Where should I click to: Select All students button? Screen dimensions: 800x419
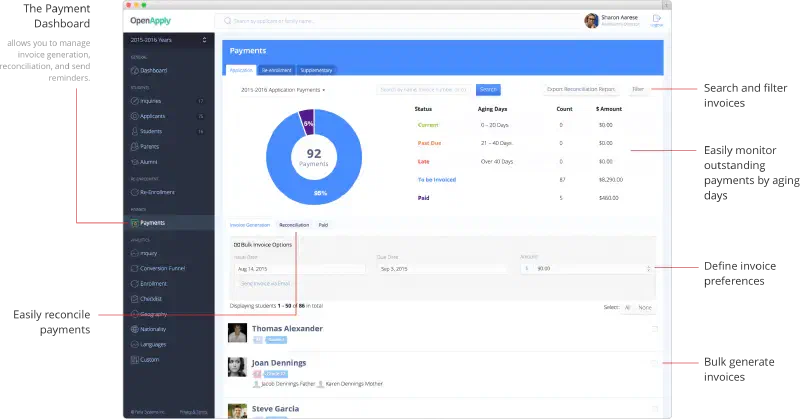pyautogui.click(x=628, y=308)
